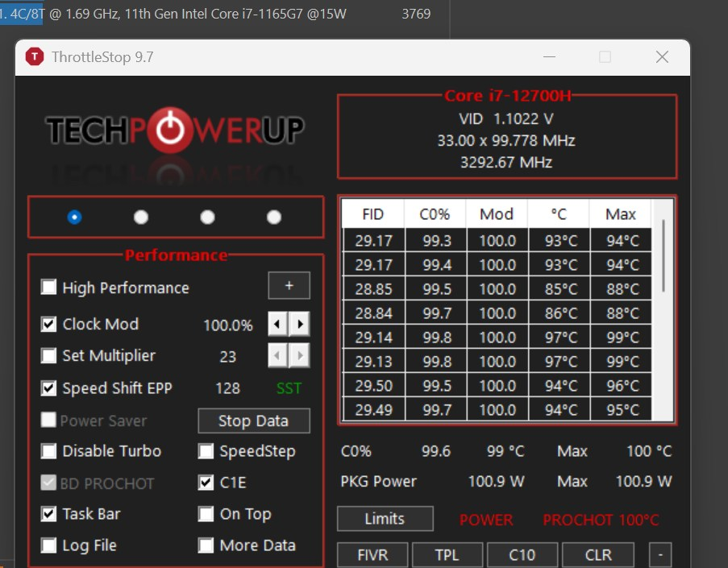Select the second profile radio button
Image resolution: width=728 pixels, height=568 pixels.
click(140, 218)
